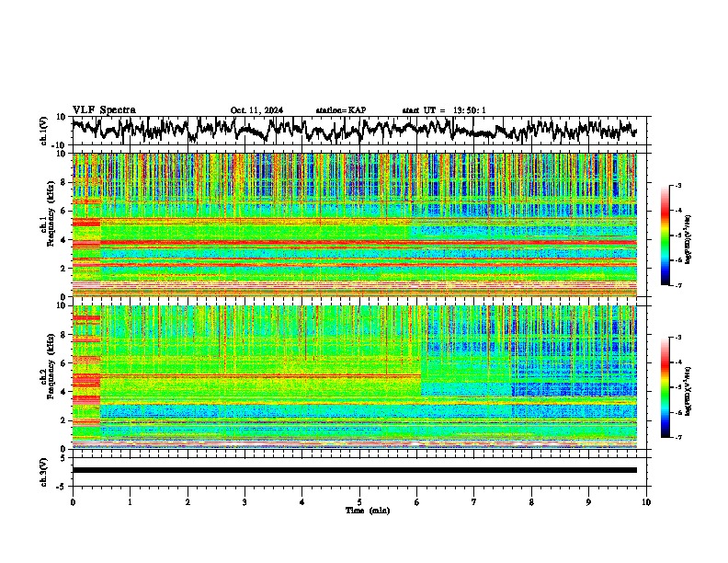Click inside the ch.2 spectrogram panel
This screenshot has height=563, width=728.
pos(354,377)
